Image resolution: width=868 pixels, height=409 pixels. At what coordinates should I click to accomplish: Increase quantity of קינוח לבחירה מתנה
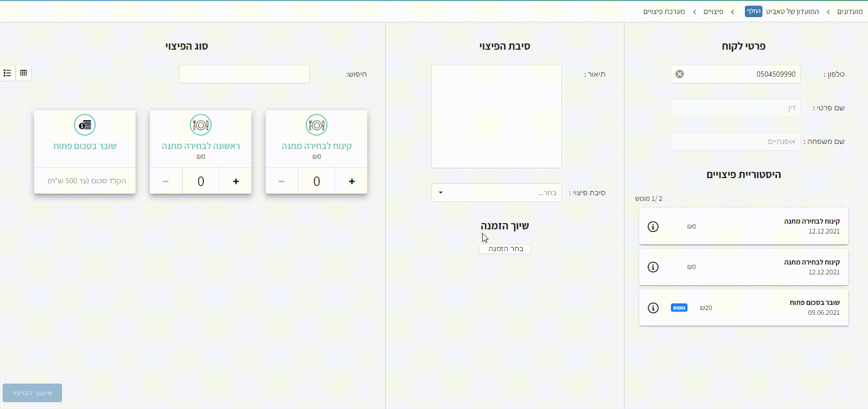(x=352, y=181)
